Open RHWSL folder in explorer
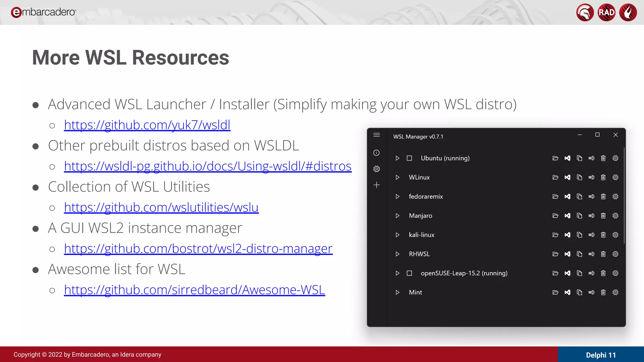The image size is (644, 362). [x=555, y=254]
